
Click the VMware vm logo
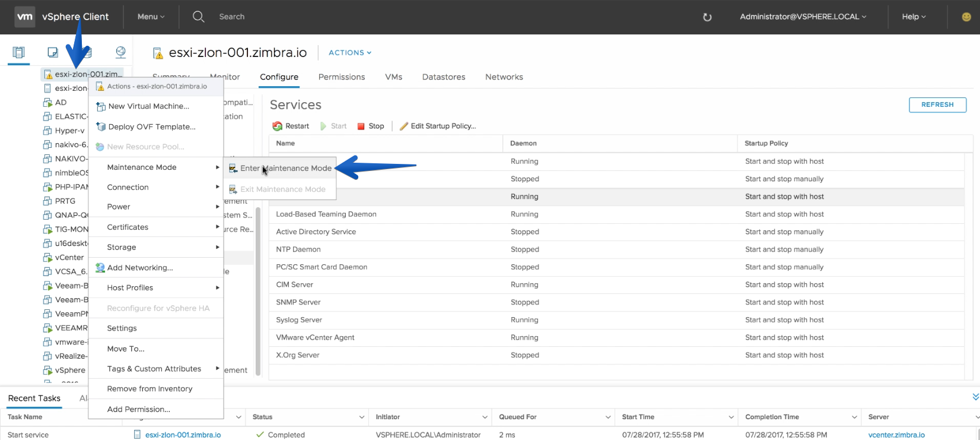(x=25, y=17)
